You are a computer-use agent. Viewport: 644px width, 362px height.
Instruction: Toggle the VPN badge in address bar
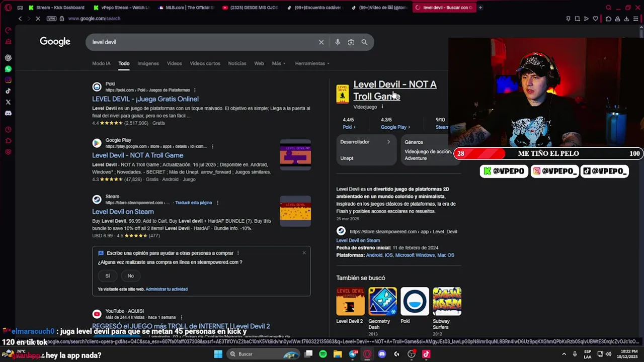(x=51, y=19)
